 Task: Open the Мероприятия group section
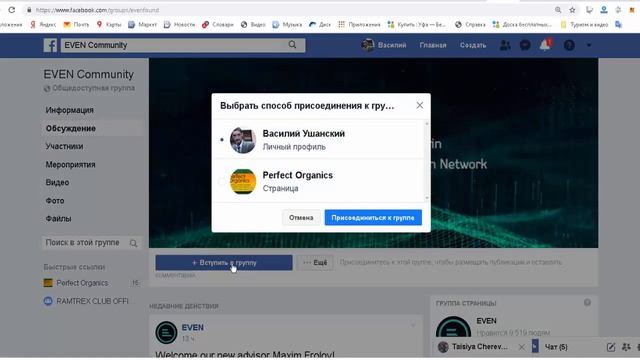(70, 164)
